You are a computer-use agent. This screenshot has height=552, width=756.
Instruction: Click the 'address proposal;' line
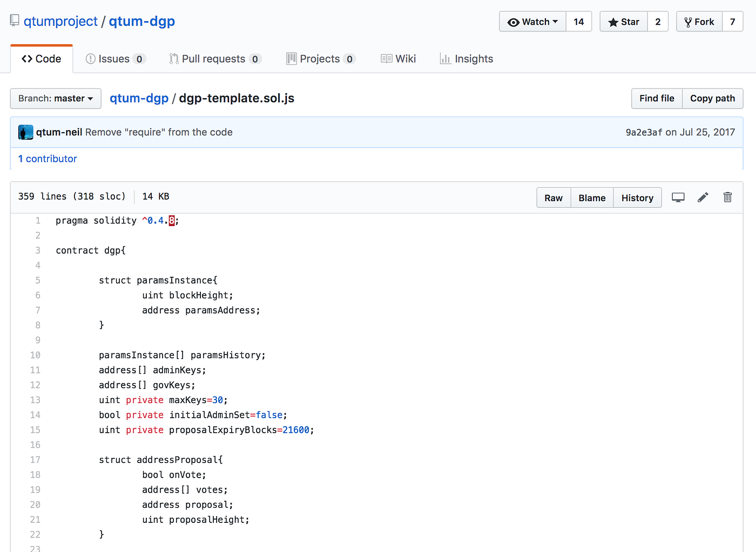pyautogui.click(x=188, y=505)
